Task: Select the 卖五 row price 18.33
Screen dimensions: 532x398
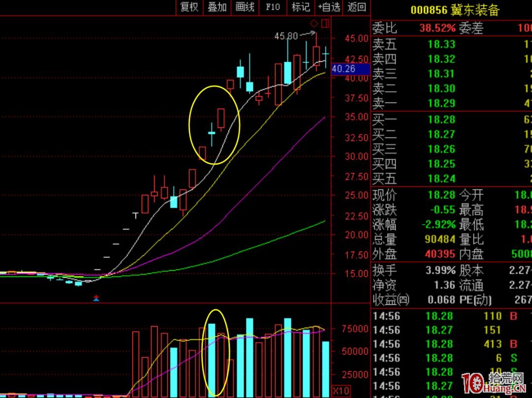Action: 441,44
